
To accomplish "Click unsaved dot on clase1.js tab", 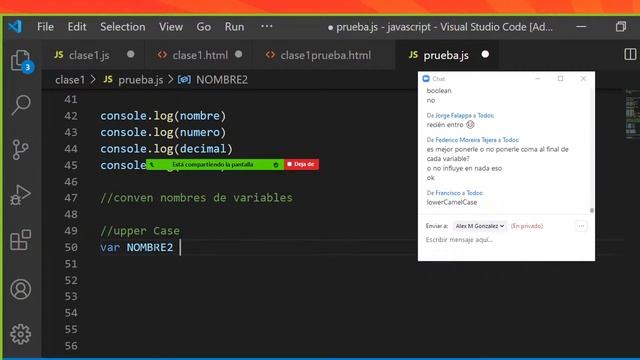I will (x=131, y=54).
